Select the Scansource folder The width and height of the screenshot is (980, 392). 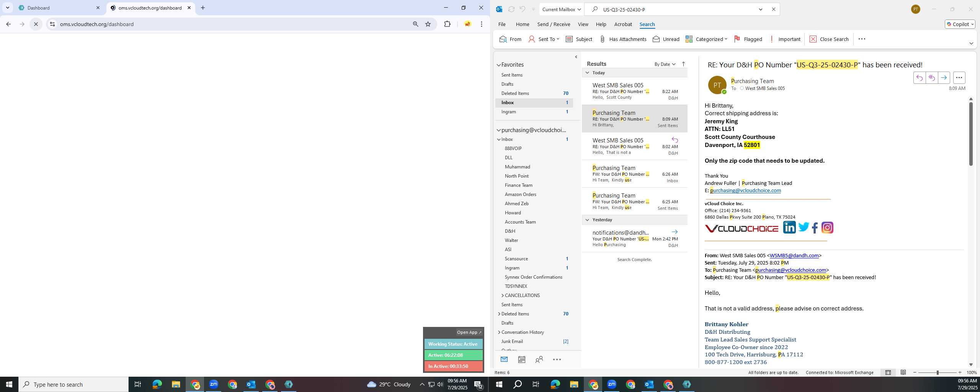pos(516,259)
